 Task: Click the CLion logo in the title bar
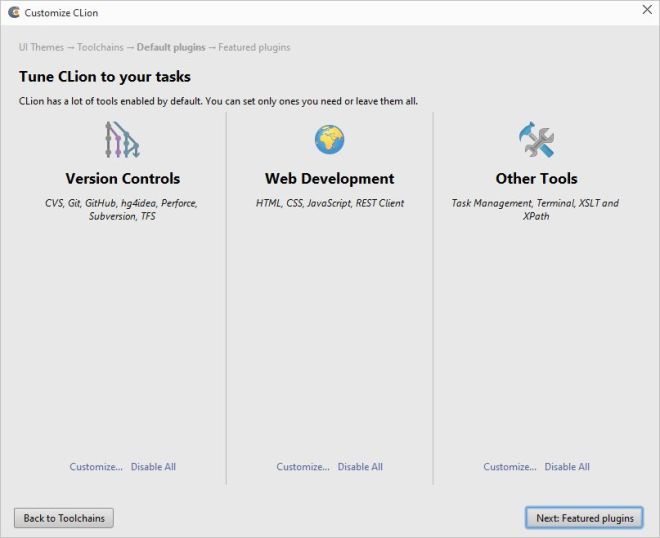point(13,13)
